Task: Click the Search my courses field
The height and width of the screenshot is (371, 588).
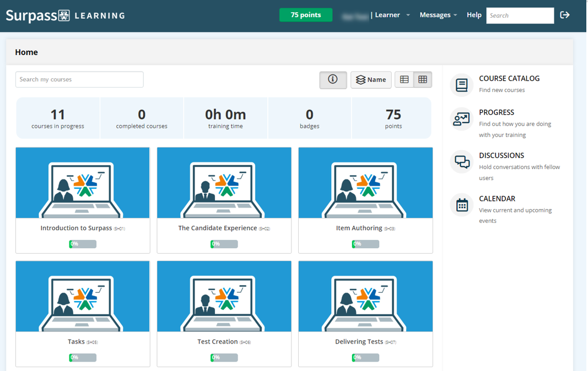Action: (79, 79)
